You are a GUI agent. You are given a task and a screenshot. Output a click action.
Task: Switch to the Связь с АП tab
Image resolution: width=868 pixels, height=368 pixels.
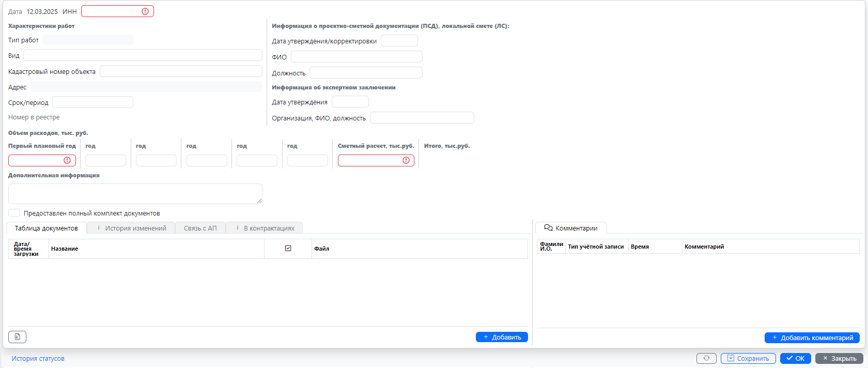point(200,228)
